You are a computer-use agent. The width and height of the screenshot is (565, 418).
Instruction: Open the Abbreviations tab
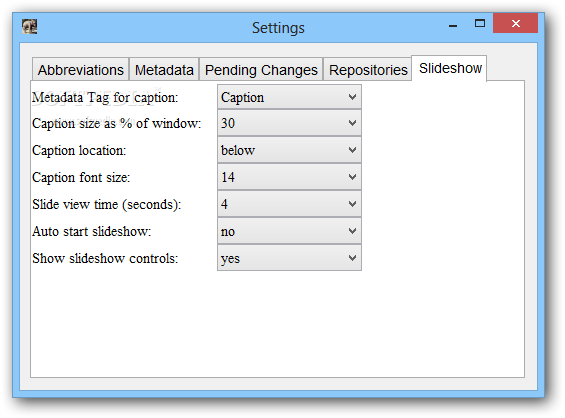coord(80,70)
